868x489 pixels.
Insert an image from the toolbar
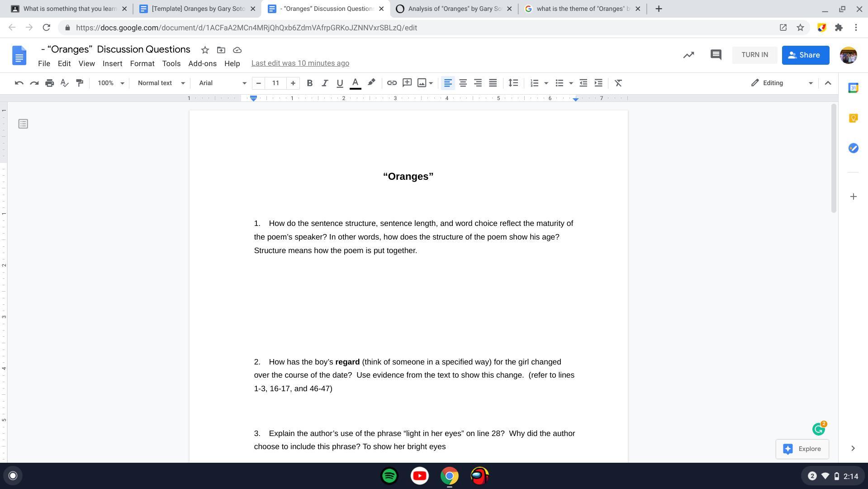pyautogui.click(x=422, y=83)
